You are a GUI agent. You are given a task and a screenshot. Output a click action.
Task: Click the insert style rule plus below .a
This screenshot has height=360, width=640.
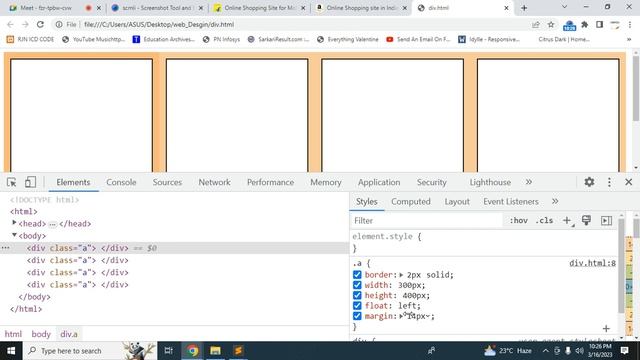click(606, 328)
